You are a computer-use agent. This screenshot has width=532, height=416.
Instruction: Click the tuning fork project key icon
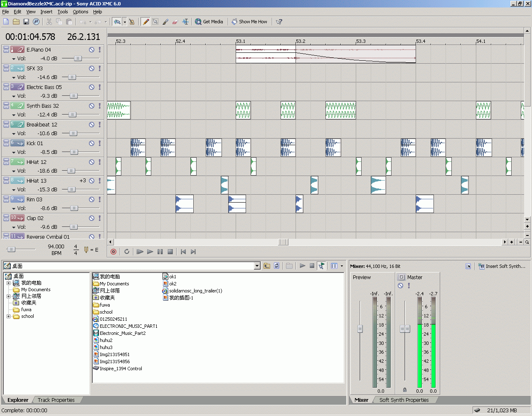86,250
